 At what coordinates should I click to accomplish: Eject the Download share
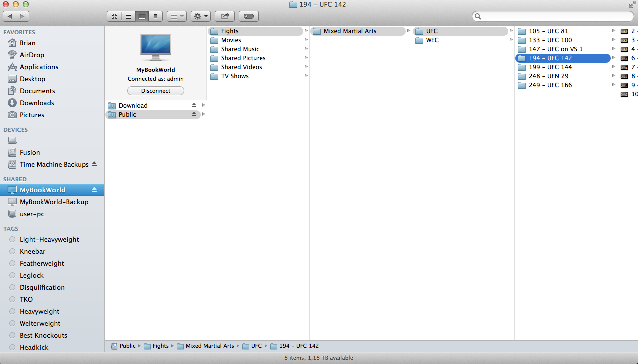194,105
